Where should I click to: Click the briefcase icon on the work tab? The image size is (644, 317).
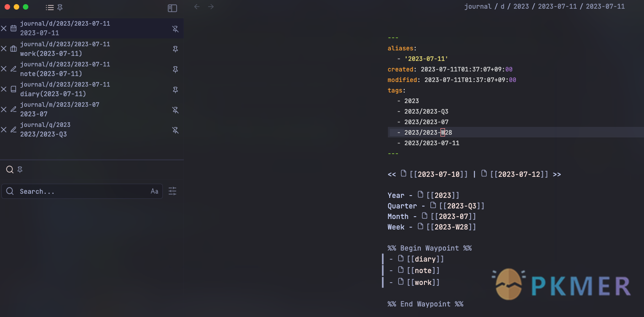[x=13, y=49]
